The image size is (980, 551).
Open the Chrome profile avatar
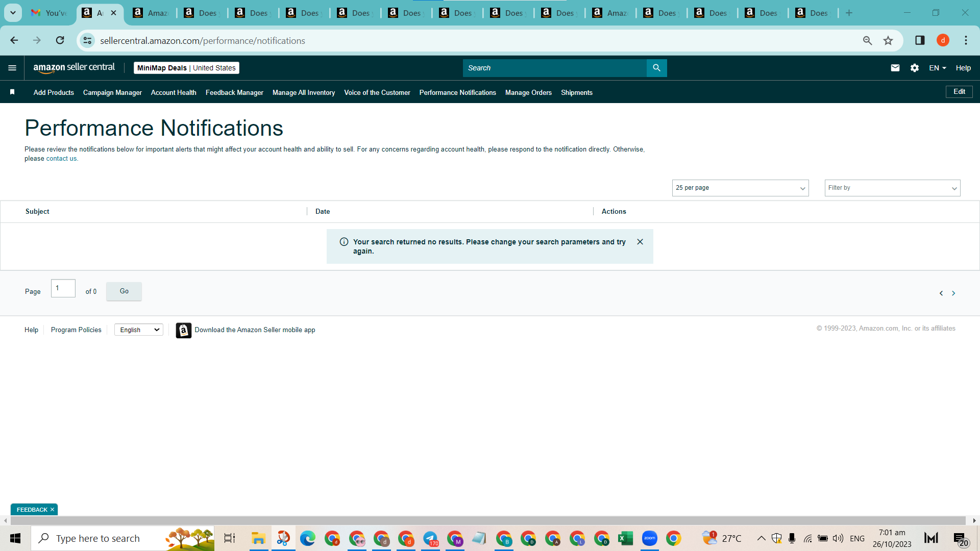pos(943,40)
